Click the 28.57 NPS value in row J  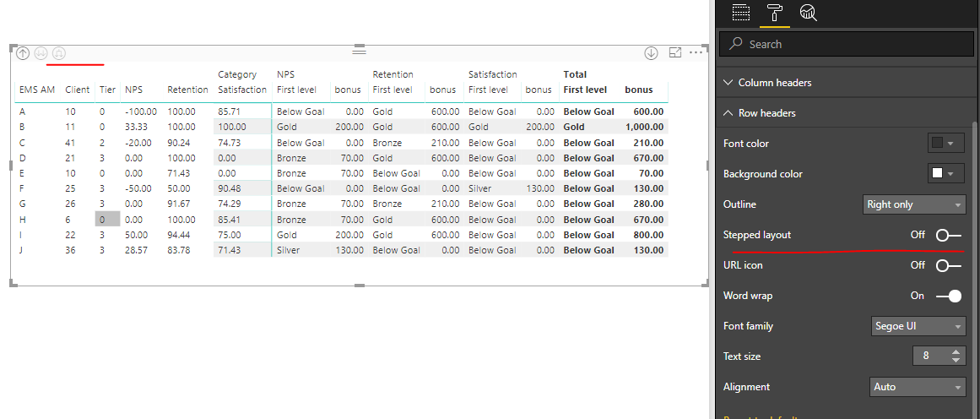point(136,250)
